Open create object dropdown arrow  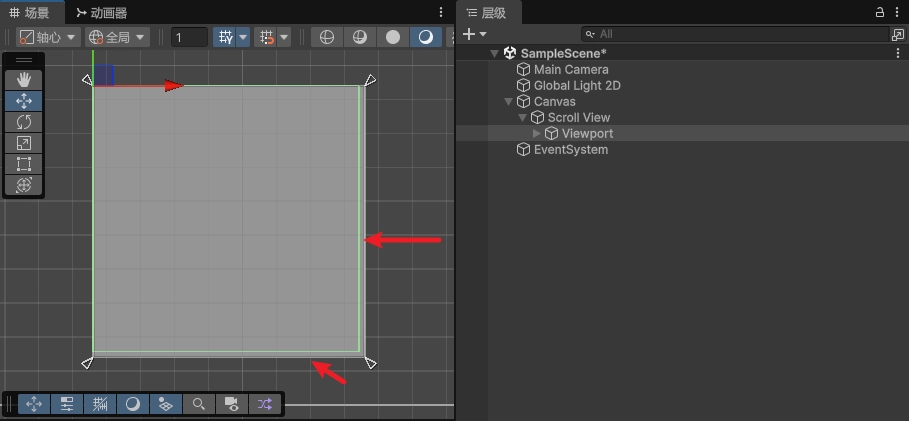(483, 34)
